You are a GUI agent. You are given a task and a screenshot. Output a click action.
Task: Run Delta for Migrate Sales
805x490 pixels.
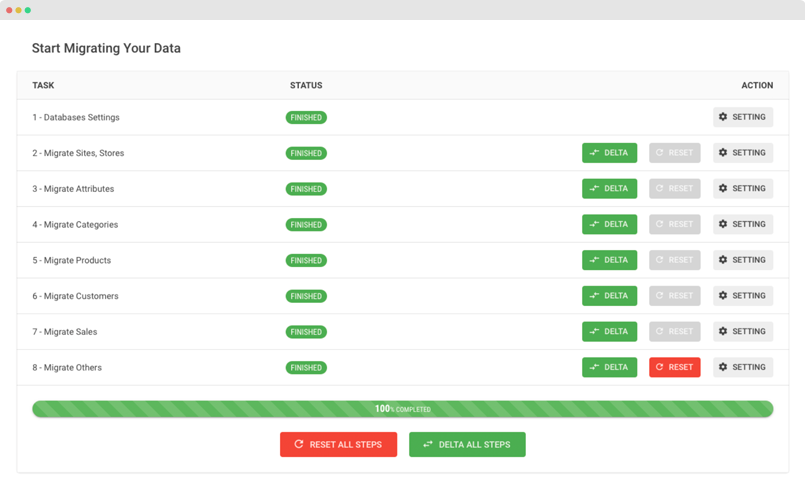(x=609, y=331)
